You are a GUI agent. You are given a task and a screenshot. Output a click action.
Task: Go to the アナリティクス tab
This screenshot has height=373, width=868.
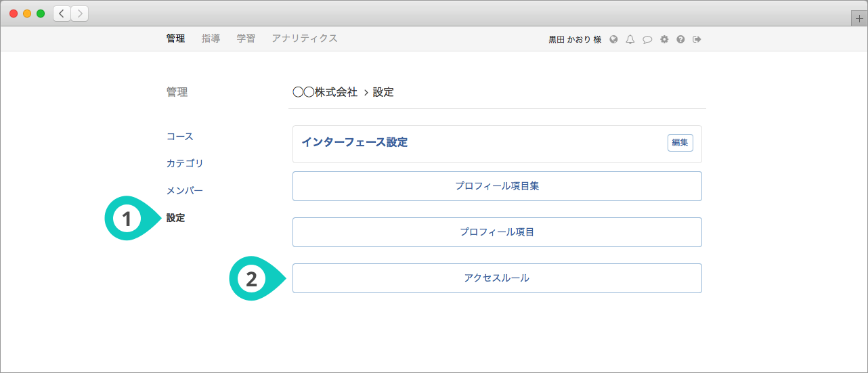pos(304,39)
